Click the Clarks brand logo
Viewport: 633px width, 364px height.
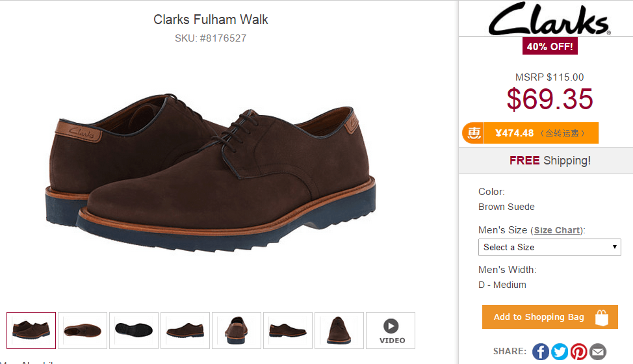[x=549, y=19]
